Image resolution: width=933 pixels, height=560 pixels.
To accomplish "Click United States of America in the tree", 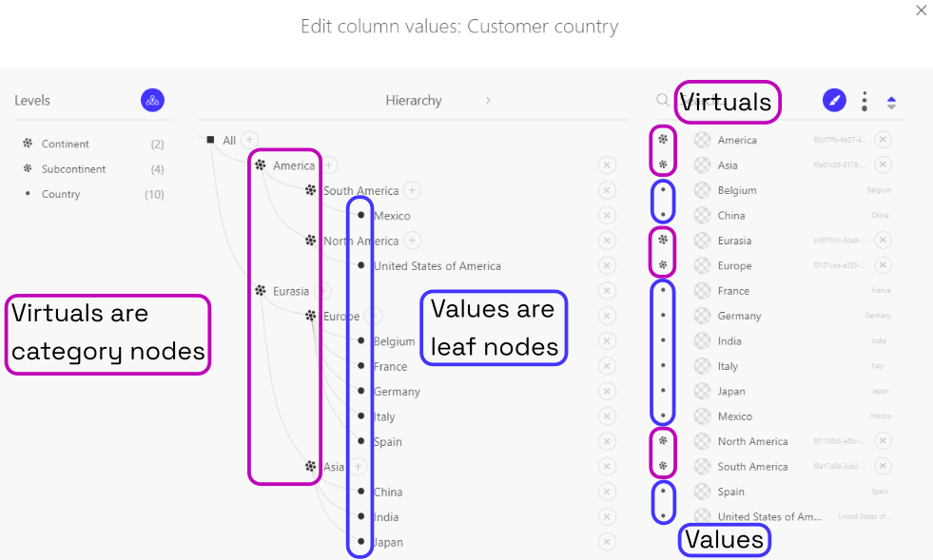I will [x=438, y=265].
